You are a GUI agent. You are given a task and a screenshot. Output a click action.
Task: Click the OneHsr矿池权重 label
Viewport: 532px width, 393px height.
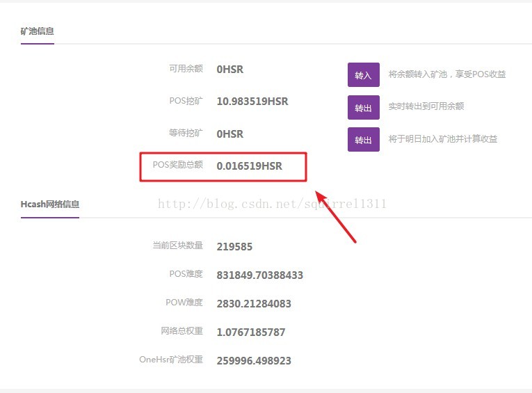point(171,360)
